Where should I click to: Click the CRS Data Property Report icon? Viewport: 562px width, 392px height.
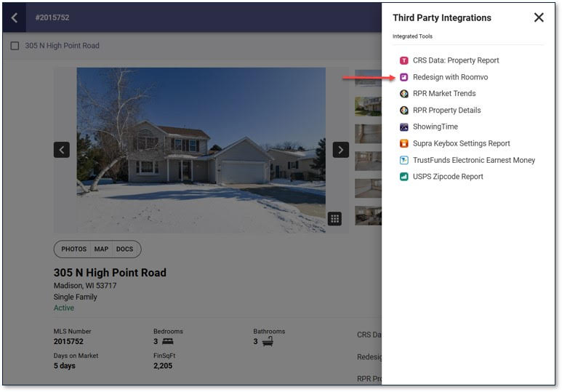(404, 60)
